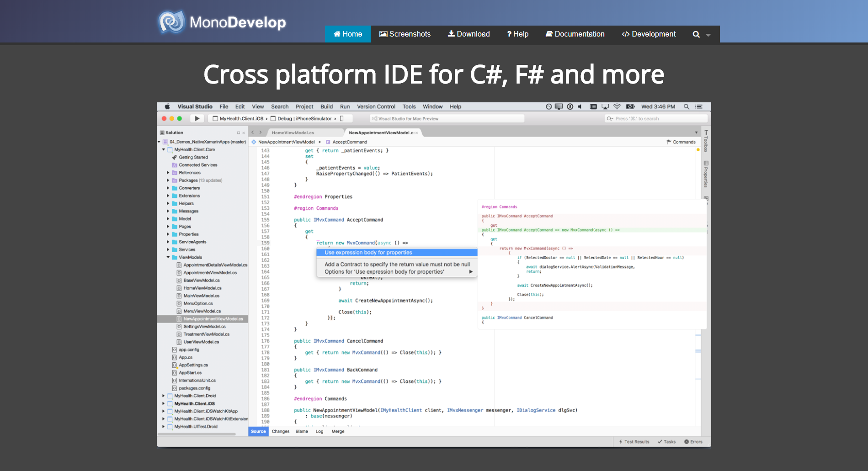
Task: Click the AcceptCommand breadcrumb in the editor path bar
Action: (346, 142)
